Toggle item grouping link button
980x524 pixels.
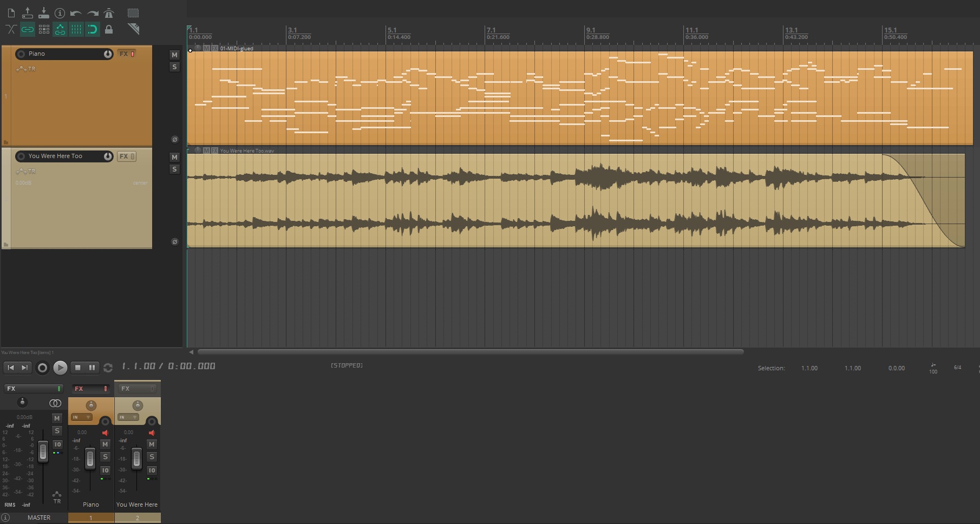click(27, 29)
